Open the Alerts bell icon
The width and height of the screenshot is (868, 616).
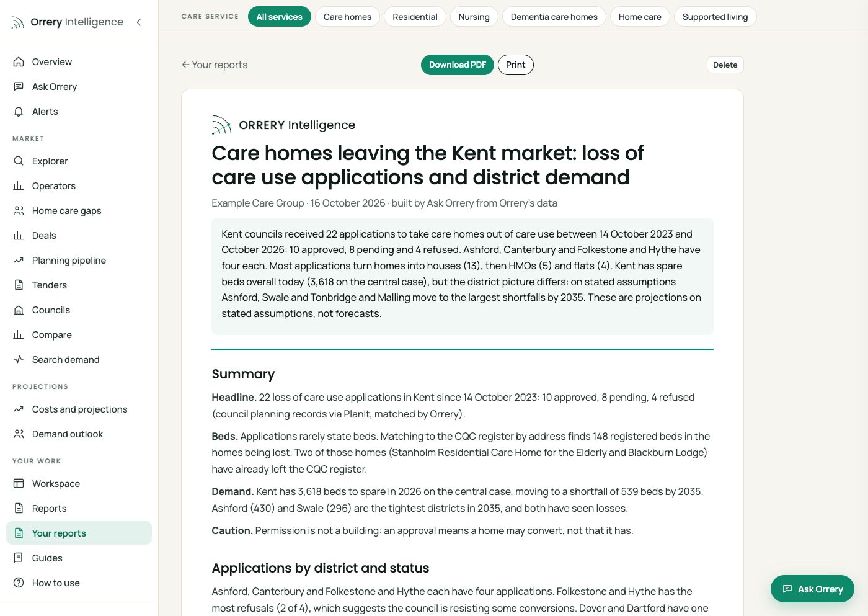point(19,112)
